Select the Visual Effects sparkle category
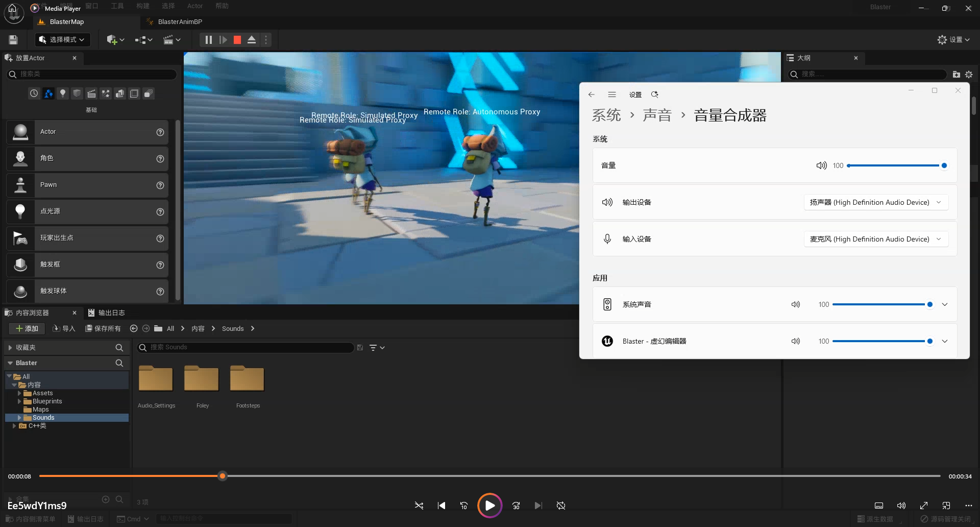This screenshot has height=527, width=980. (x=106, y=93)
